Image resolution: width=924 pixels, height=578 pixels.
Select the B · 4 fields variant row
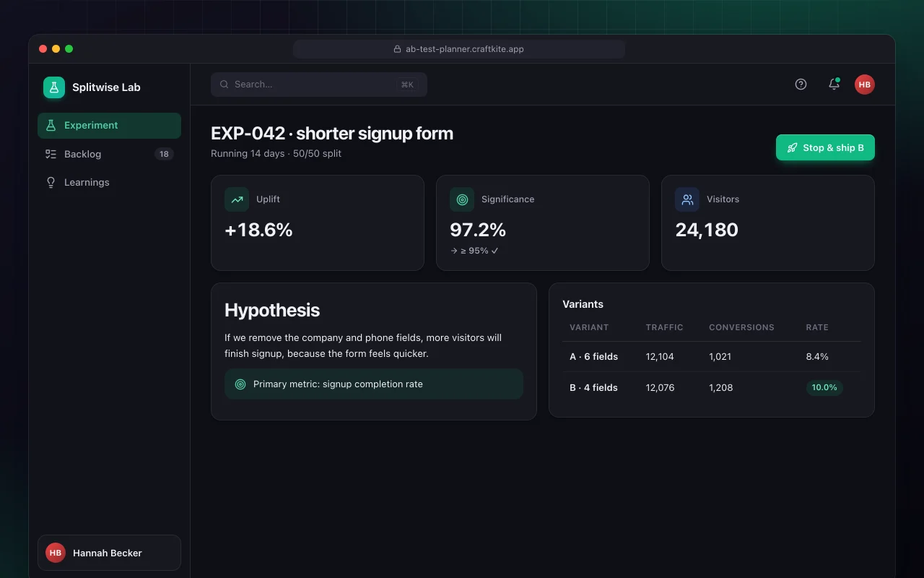coord(712,387)
